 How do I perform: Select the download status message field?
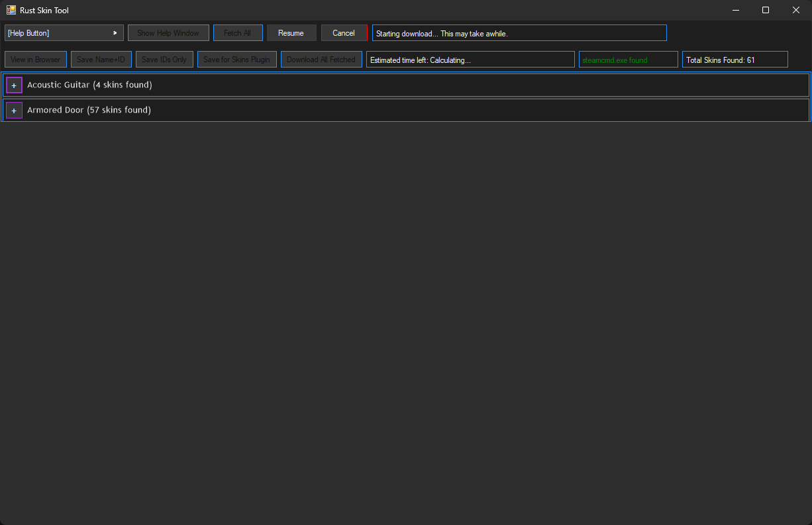click(519, 32)
